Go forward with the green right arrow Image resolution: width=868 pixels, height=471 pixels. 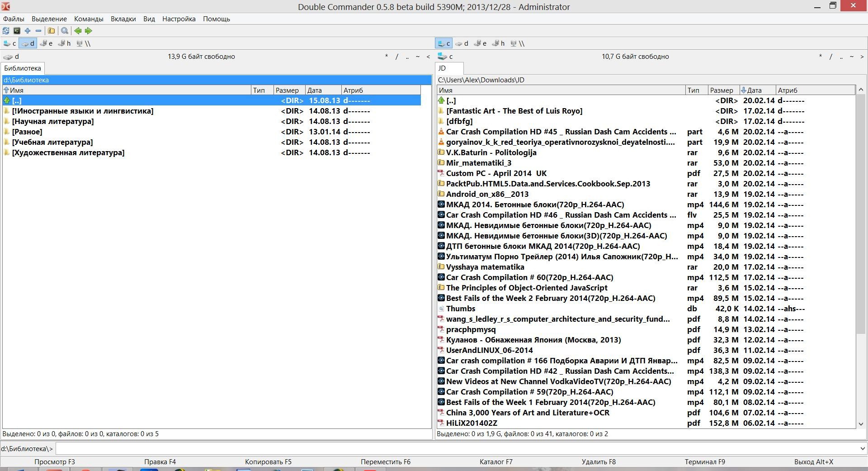click(89, 31)
